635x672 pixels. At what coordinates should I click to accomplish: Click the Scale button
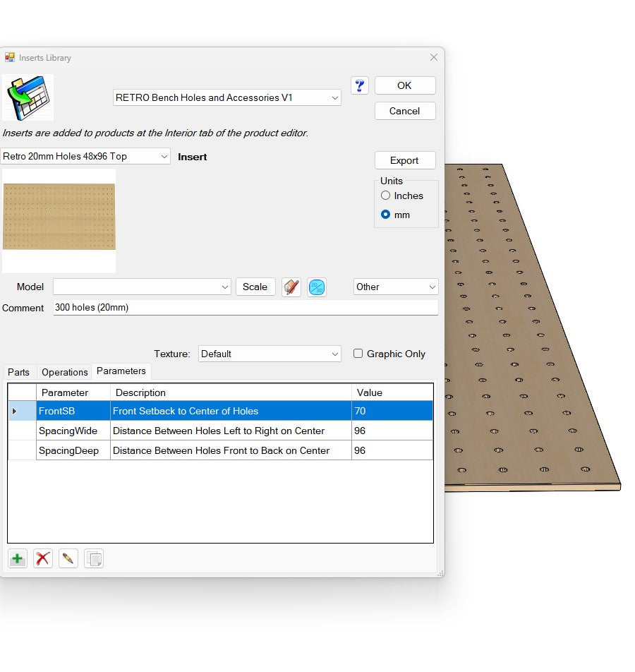tap(255, 287)
